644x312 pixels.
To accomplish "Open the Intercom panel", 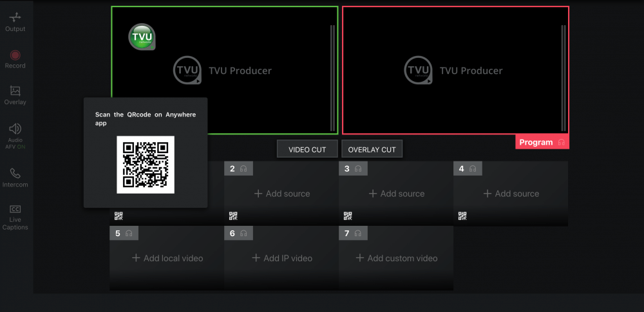I will pos(15,178).
